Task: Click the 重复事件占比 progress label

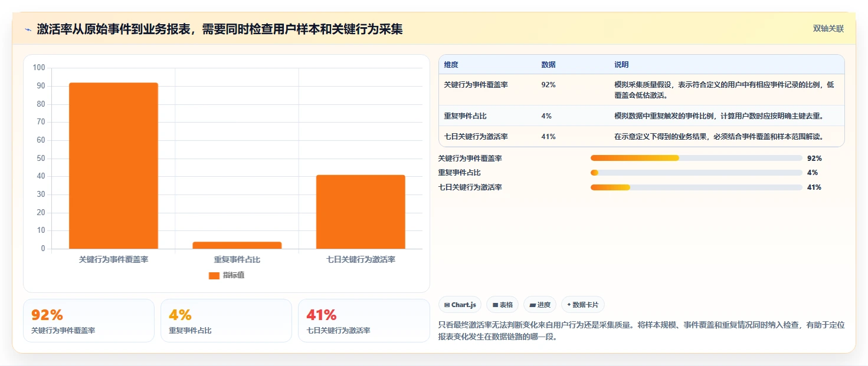Action: pyautogui.click(x=459, y=173)
